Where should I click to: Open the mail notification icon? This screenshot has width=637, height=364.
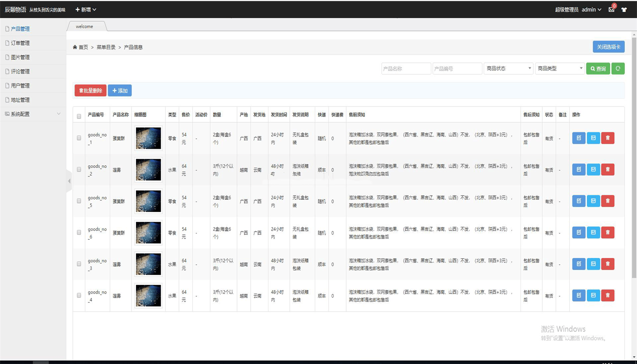(x=611, y=10)
